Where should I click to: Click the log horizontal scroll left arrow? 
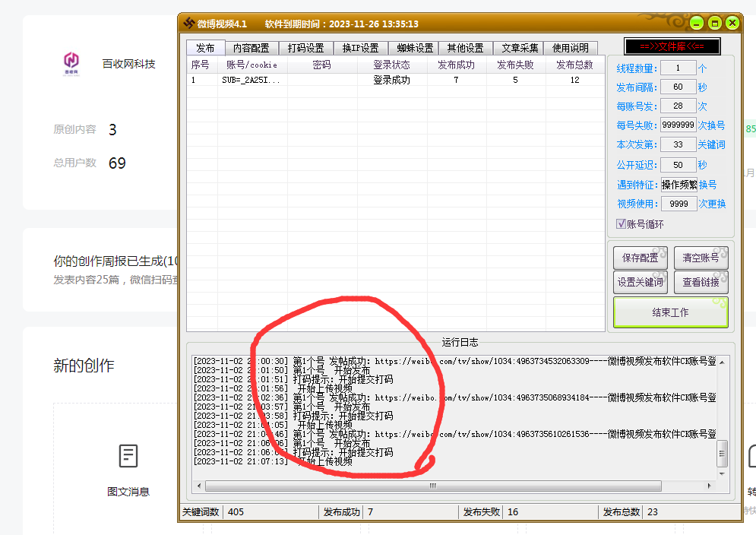point(199,486)
